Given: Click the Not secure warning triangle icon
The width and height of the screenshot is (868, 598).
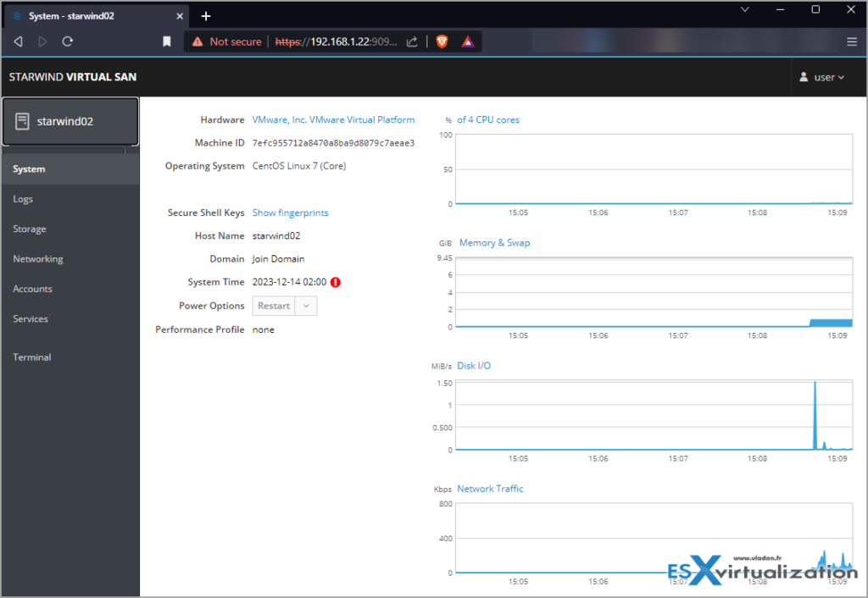Looking at the screenshot, I should point(197,41).
